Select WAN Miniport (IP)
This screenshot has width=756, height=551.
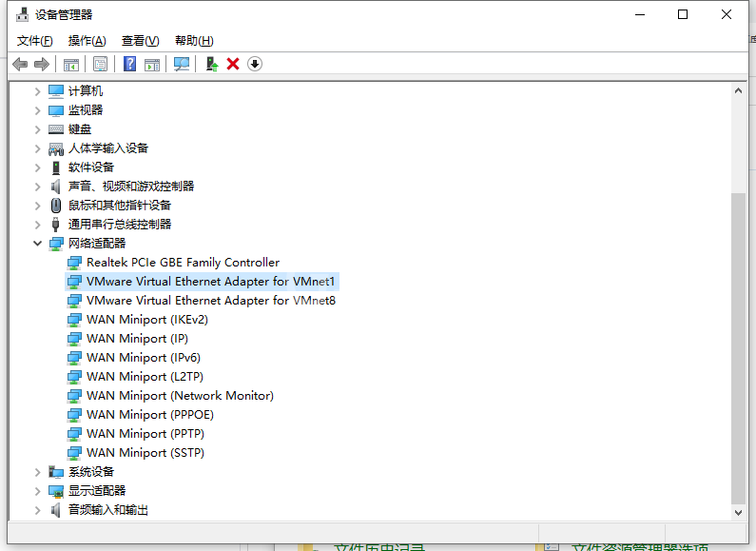[137, 339]
